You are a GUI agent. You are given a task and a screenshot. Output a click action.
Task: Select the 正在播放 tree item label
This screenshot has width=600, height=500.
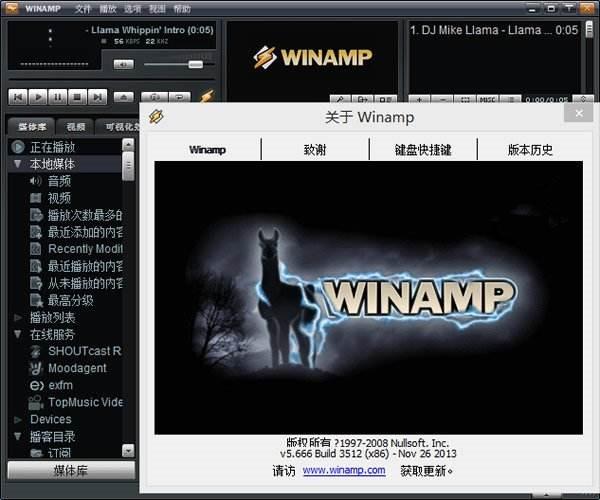pos(52,147)
